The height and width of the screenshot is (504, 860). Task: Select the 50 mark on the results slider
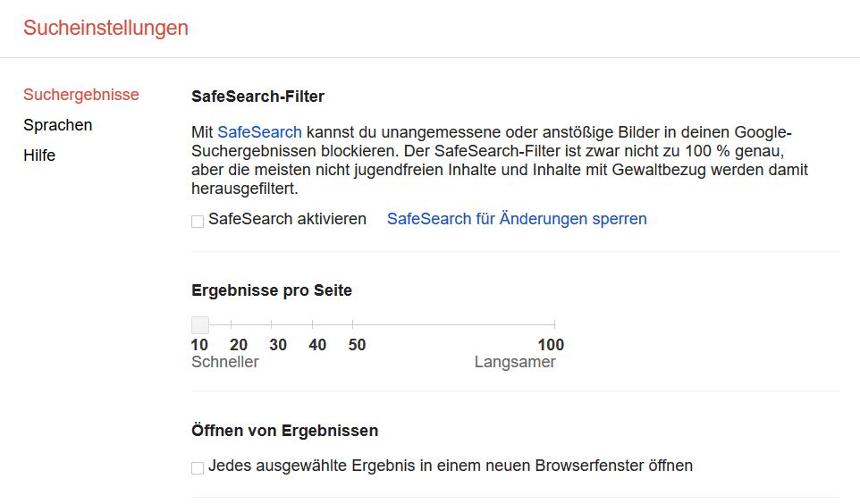click(352, 324)
